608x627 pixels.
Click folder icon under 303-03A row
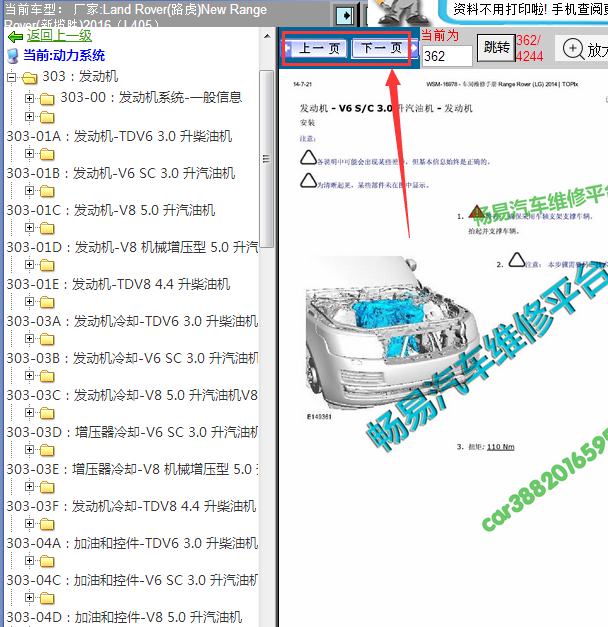point(47,339)
